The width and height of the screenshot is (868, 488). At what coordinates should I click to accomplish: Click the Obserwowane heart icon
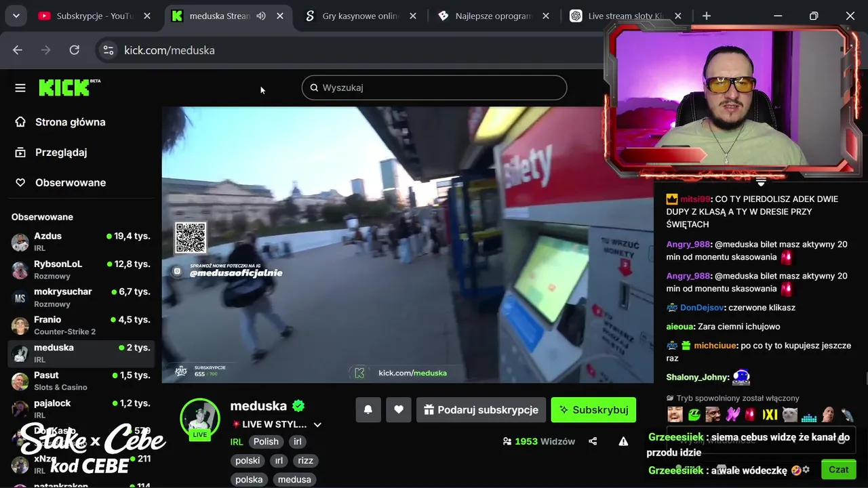click(20, 182)
